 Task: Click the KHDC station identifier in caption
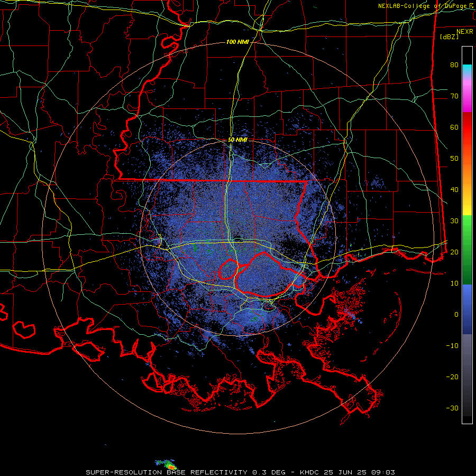click(309, 472)
